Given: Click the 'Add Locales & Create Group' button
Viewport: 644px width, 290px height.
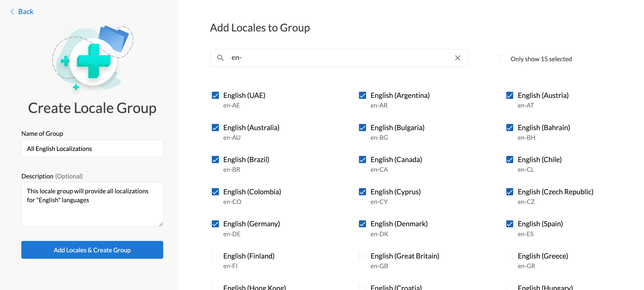Looking at the screenshot, I should (92, 250).
